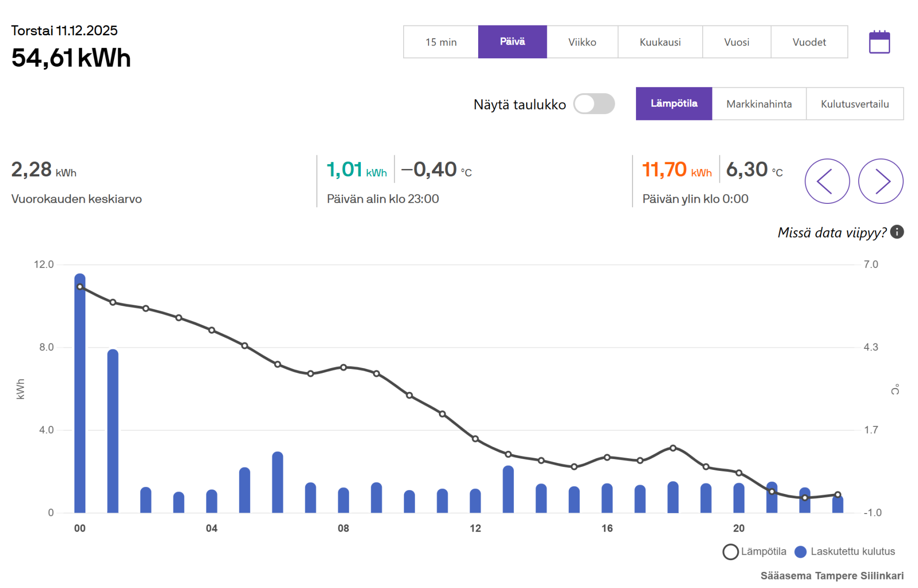Click Päivän ylin klo 0:00 label

(x=695, y=199)
